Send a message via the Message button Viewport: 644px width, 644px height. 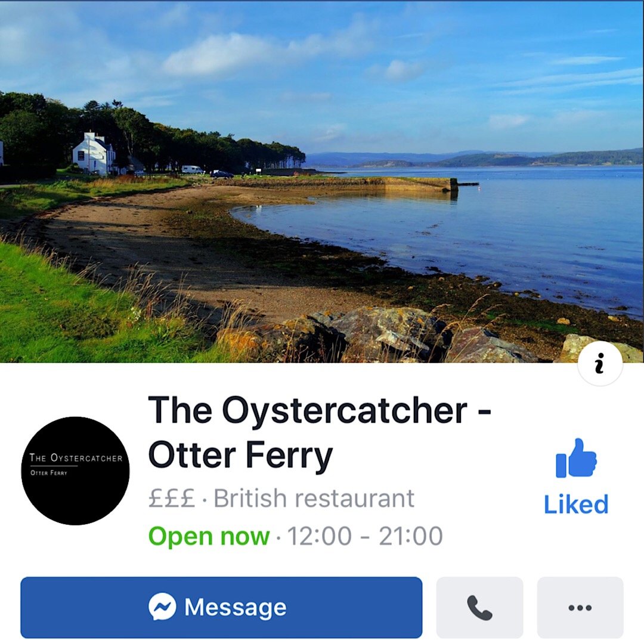point(221,607)
